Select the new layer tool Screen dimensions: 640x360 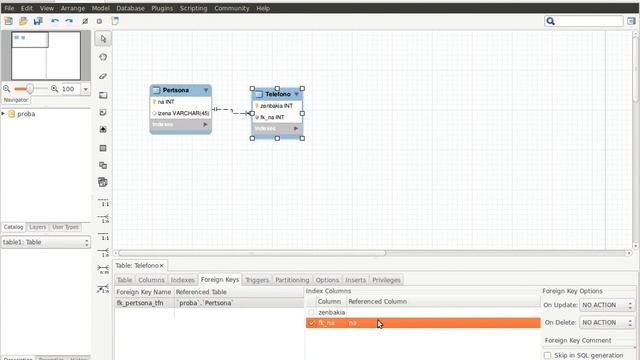pos(103,95)
